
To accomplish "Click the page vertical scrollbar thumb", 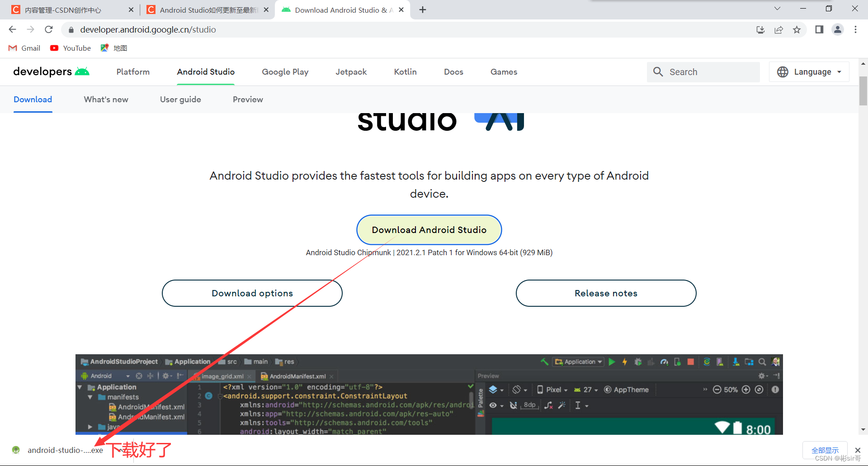I will coord(863,90).
